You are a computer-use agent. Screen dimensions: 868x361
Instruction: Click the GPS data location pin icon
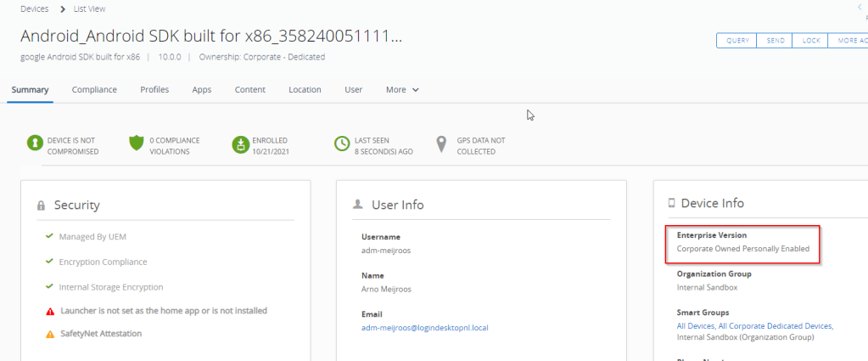[x=441, y=145]
